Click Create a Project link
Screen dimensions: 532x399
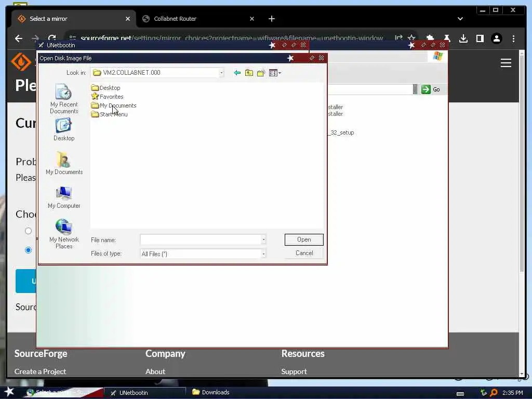40,371
